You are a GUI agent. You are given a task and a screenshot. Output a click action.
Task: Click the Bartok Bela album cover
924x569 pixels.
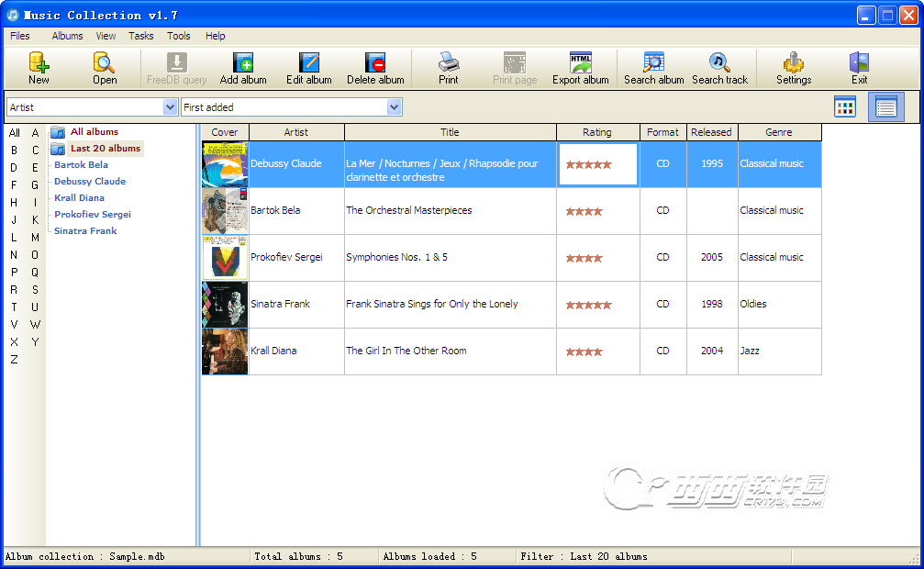pos(225,210)
